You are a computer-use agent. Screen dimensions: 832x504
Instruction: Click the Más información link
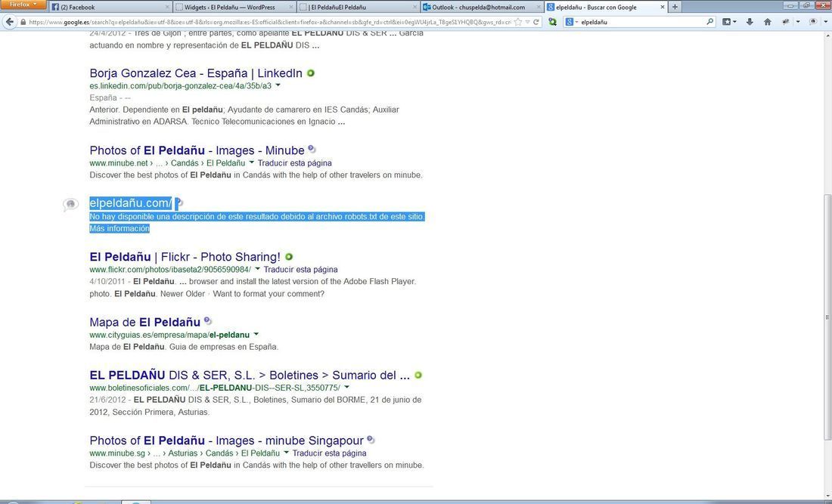coord(120,228)
